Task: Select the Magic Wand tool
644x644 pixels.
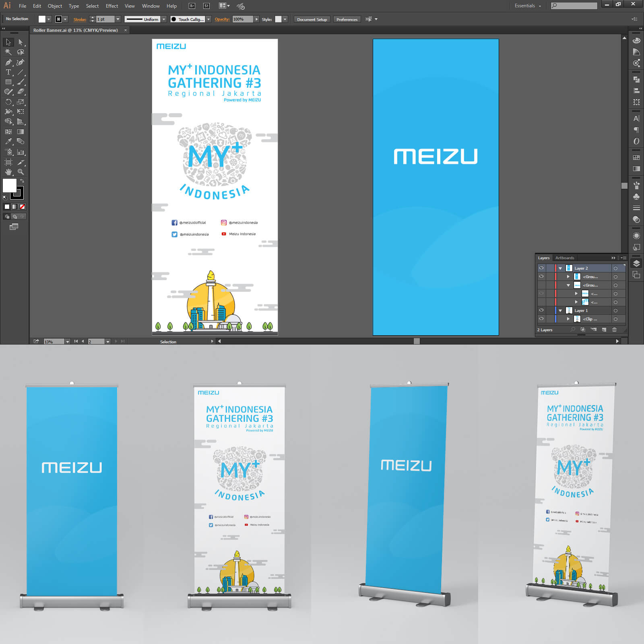Action: pyautogui.click(x=8, y=52)
